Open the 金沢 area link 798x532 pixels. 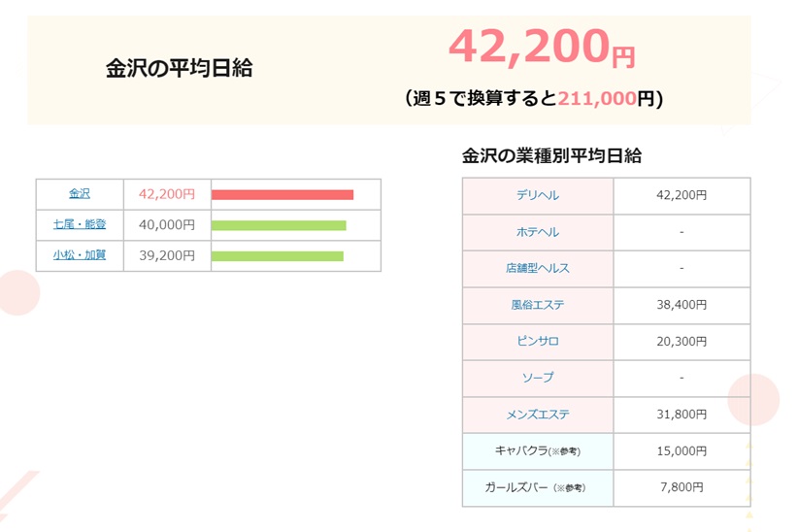pyautogui.click(x=80, y=194)
